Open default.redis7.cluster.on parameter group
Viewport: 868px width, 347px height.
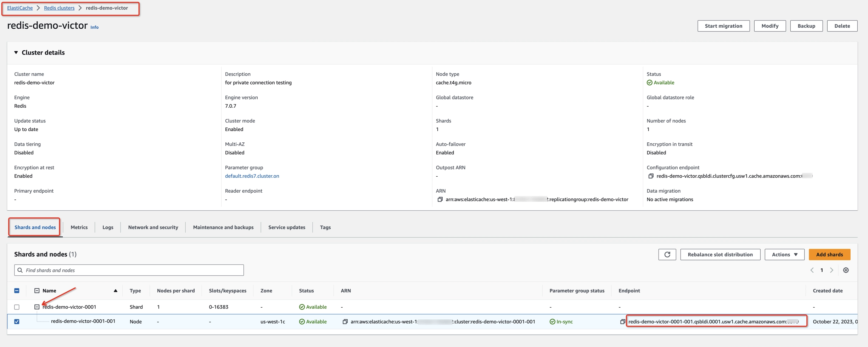(252, 176)
